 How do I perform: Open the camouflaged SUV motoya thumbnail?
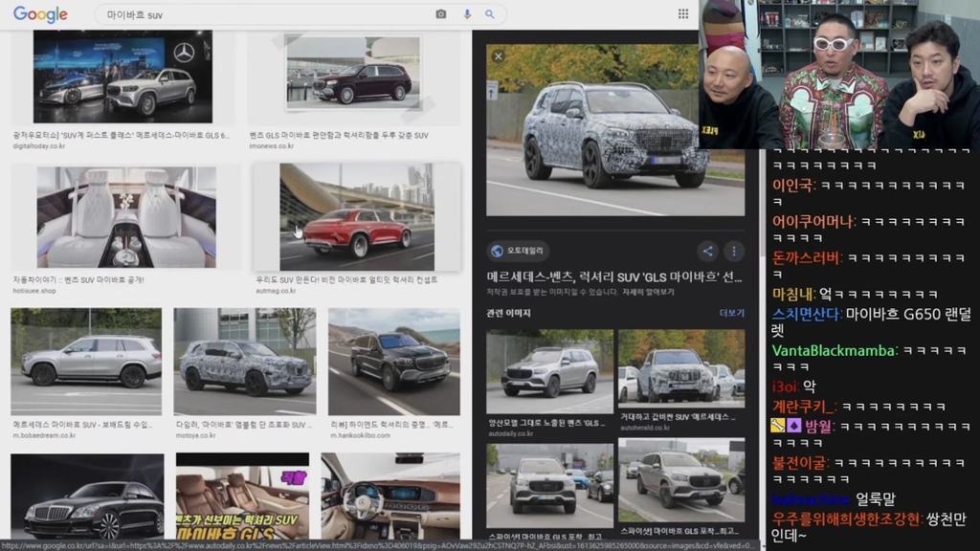(245, 361)
